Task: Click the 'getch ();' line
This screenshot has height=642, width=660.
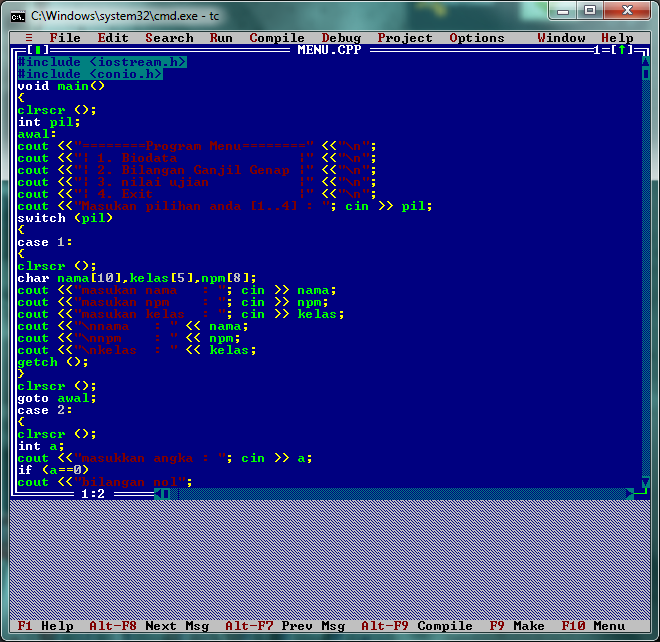Action: point(53,362)
